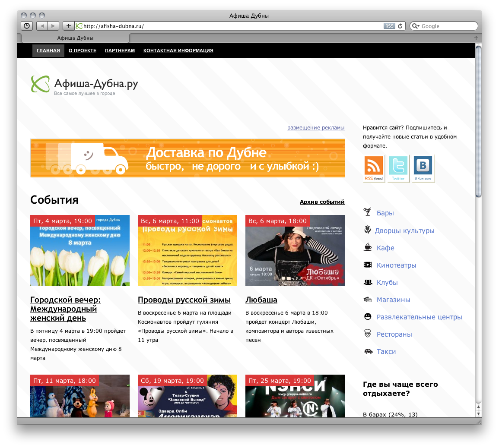499x448 pixels.
Task: Click the Кинотеатры film icon
Action: pyautogui.click(x=368, y=265)
